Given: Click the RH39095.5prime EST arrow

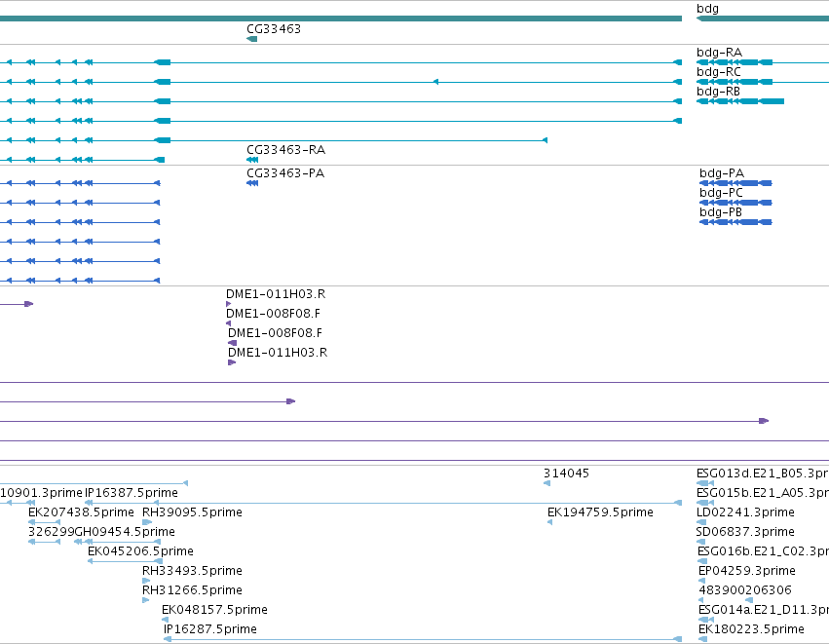Looking at the screenshot, I should point(147,522).
